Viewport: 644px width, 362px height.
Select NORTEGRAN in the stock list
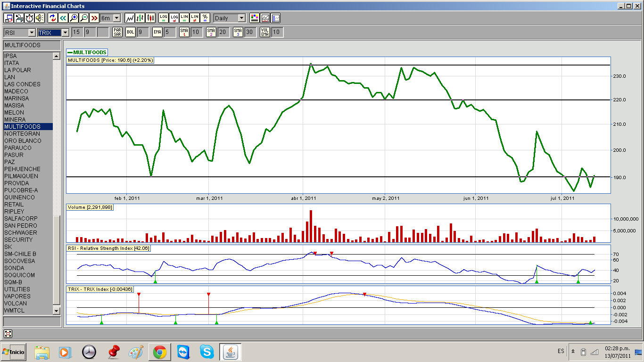(x=22, y=134)
